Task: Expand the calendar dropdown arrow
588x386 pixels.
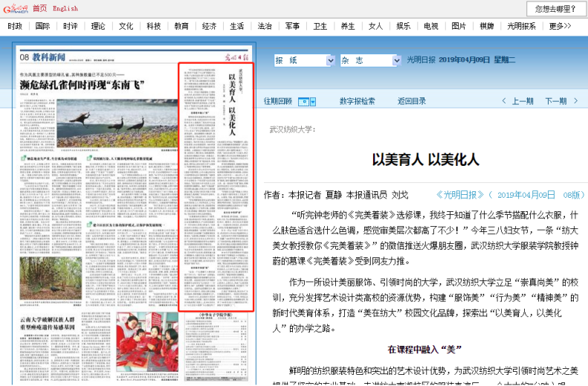Action: click(313, 102)
